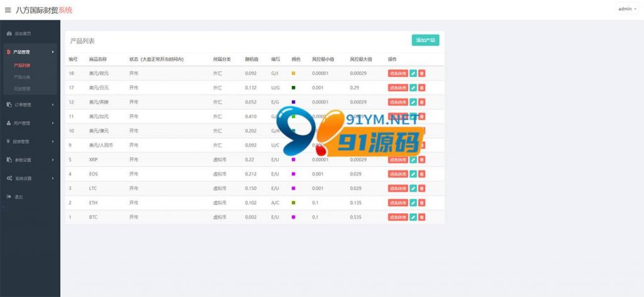
Task: Delete product 12 美元/英镑 with trash icon
Action: point(422,102)
